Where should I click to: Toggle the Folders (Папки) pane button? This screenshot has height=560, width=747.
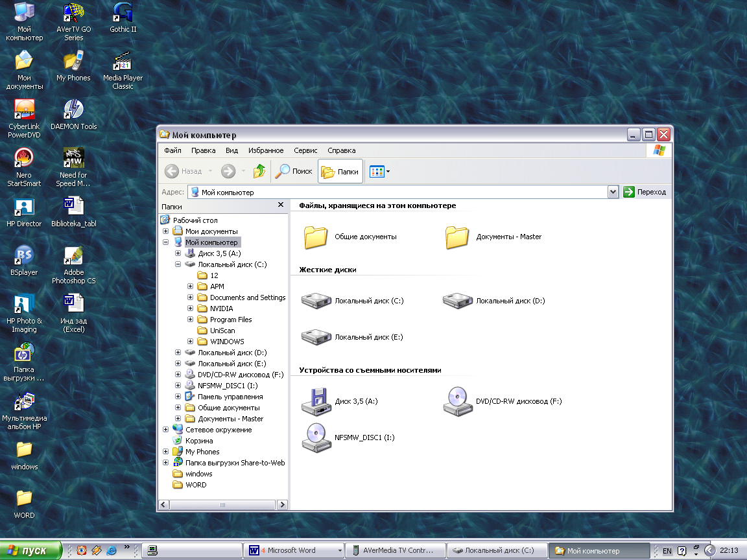point(340,171)
